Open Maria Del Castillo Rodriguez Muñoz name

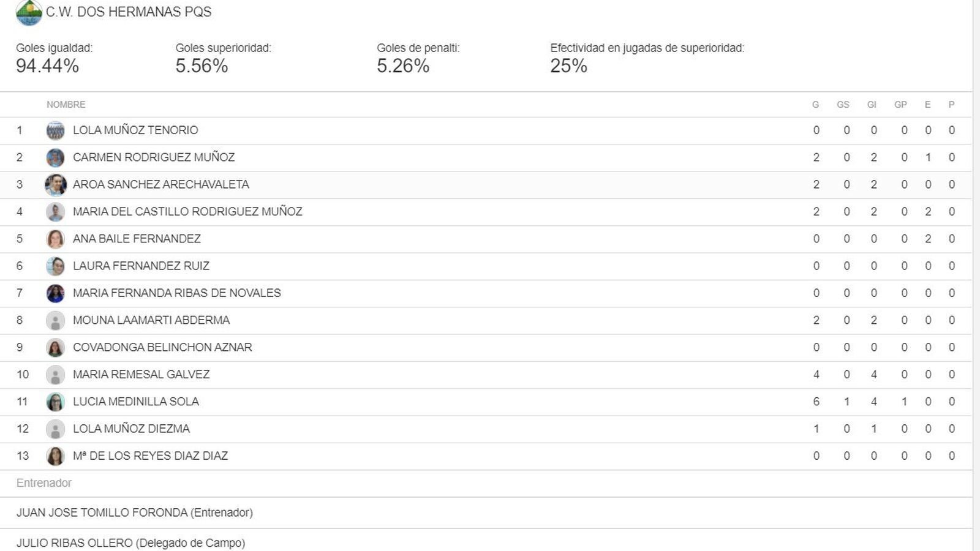pyautogui.click(x=187, y=212)
